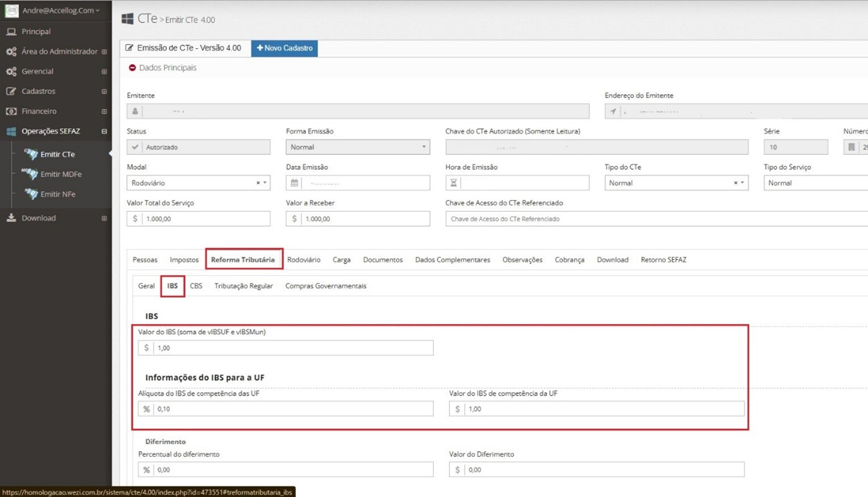
Task: Expand the Download menu plus toggle
Action: click(x=104, y=218)
